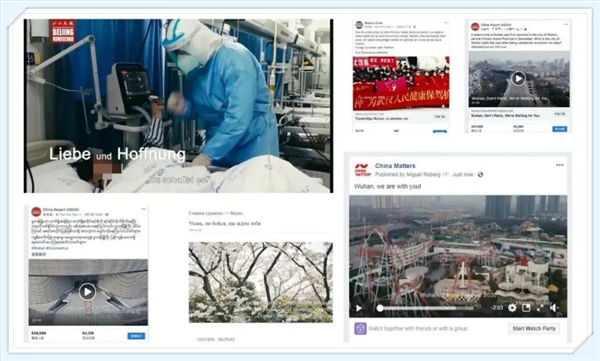
Task: Play the China Matters Wuhan video
Action: [359, 308]
